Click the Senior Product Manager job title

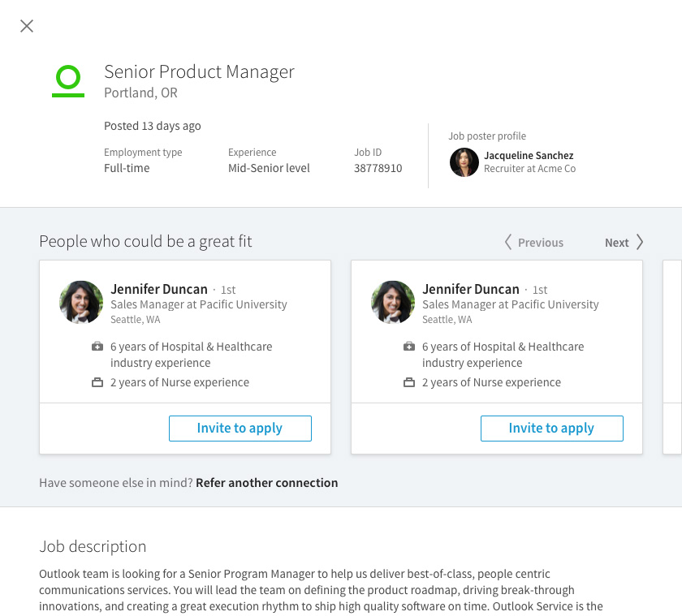[x=199, y=71]
